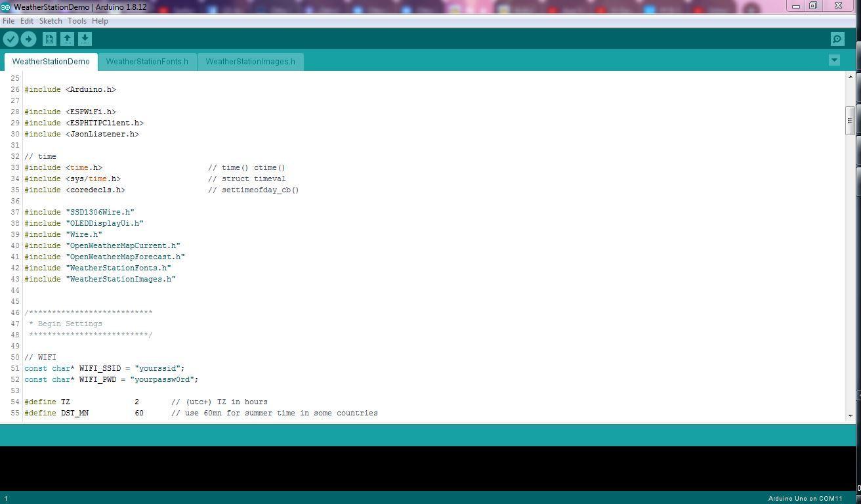This screenshot has height=504, width=861.
Task: Create a new sketch via the New icon
Action: [49, 39]
